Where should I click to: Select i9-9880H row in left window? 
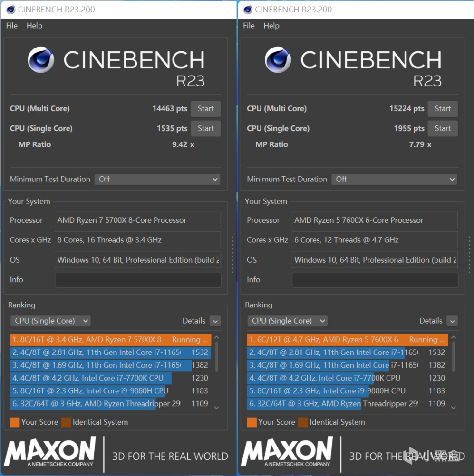coord(111,390)
